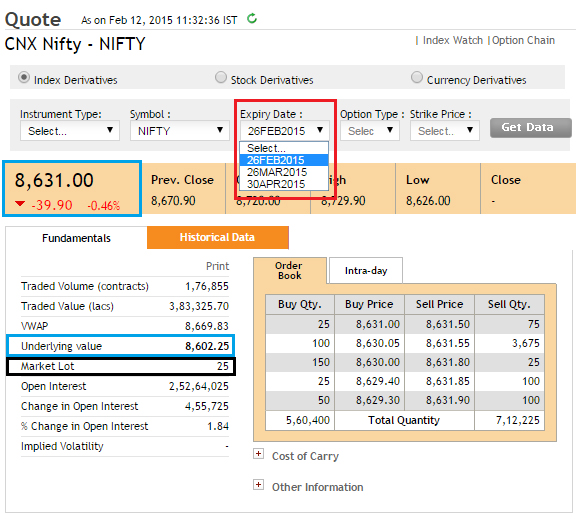Screen dimensions: 580x519
Task: Select Stock Derivatives radio button
Action: (221, 77)
